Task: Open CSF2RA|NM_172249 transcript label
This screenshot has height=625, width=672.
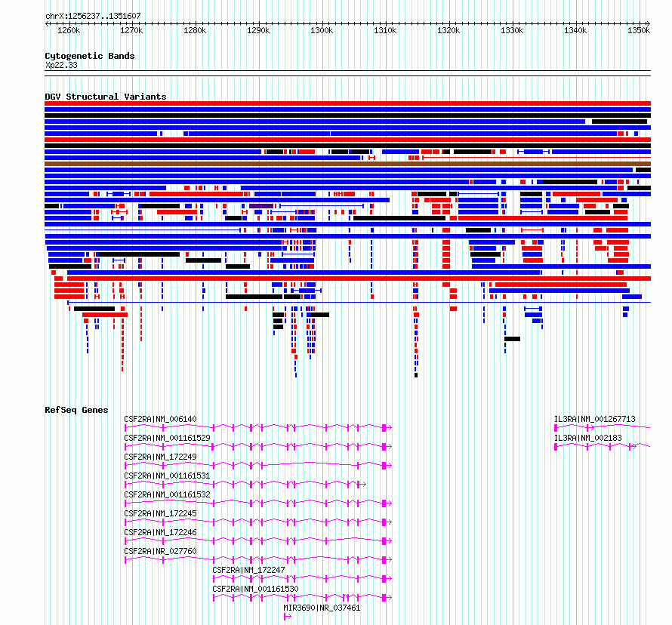Action: [x=160, y=457]
